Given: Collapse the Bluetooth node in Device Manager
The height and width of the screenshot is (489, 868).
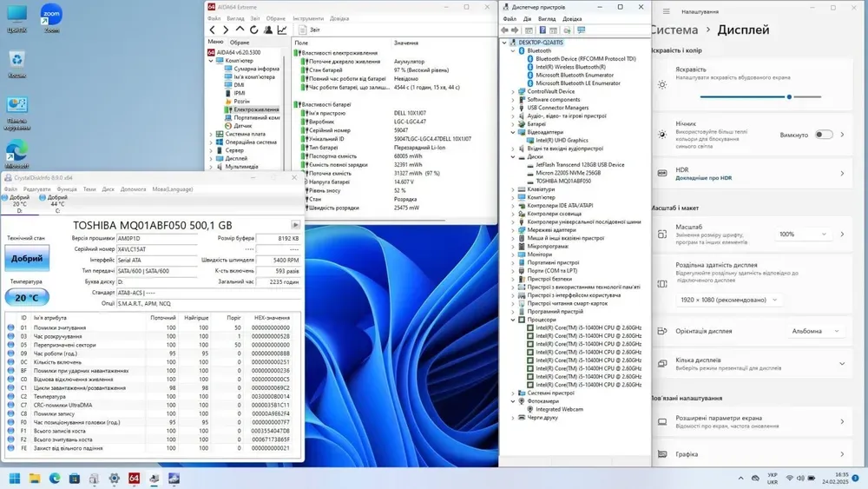Looking at the screenshot, I should (513, 50).
